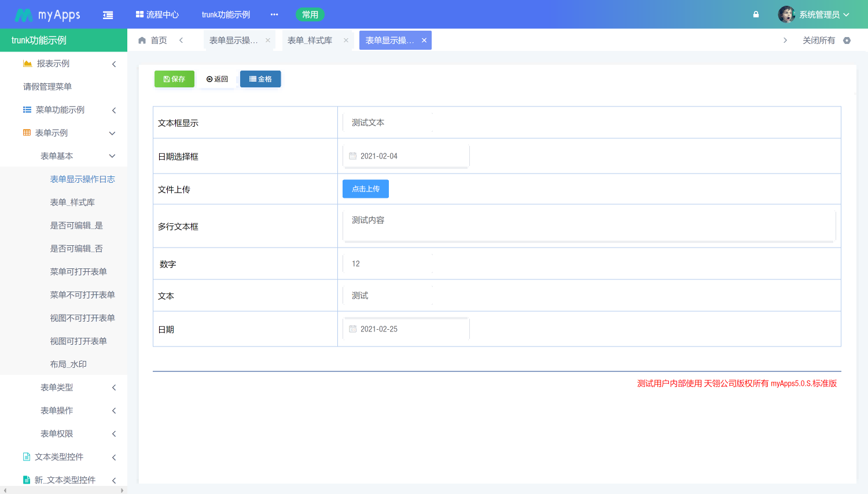
Task: Click the 点击上传 upload button
Action: [x=366, y=189]
